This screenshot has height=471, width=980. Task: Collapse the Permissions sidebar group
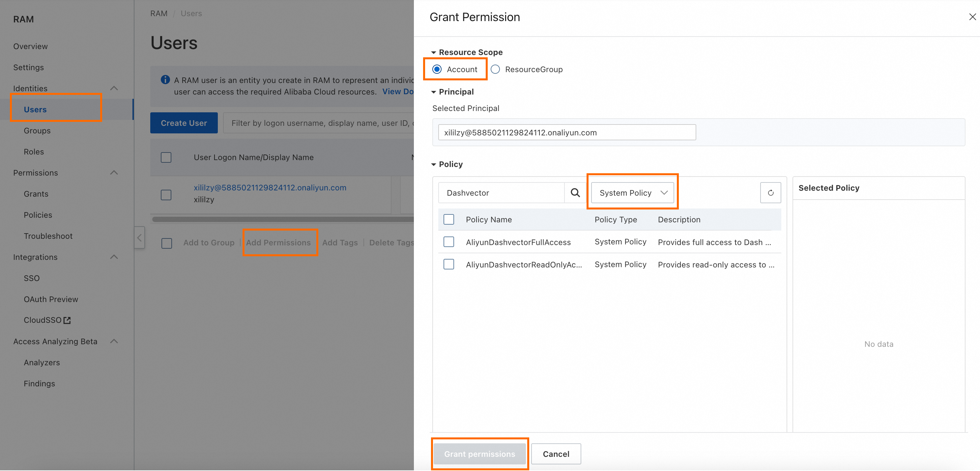coord(114,173)
